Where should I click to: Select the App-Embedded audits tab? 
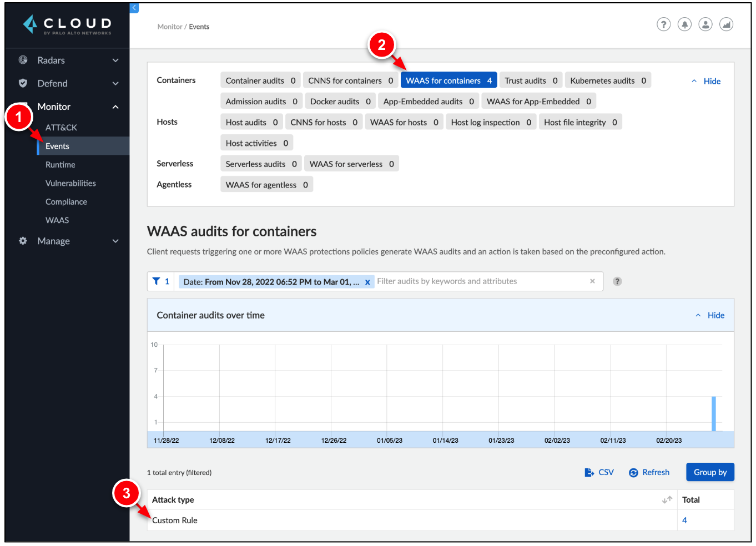click(429, 102)
